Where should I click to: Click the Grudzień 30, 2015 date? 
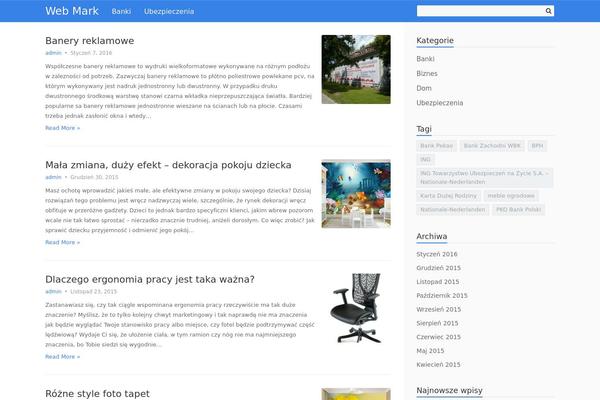[x=94, y=177]
